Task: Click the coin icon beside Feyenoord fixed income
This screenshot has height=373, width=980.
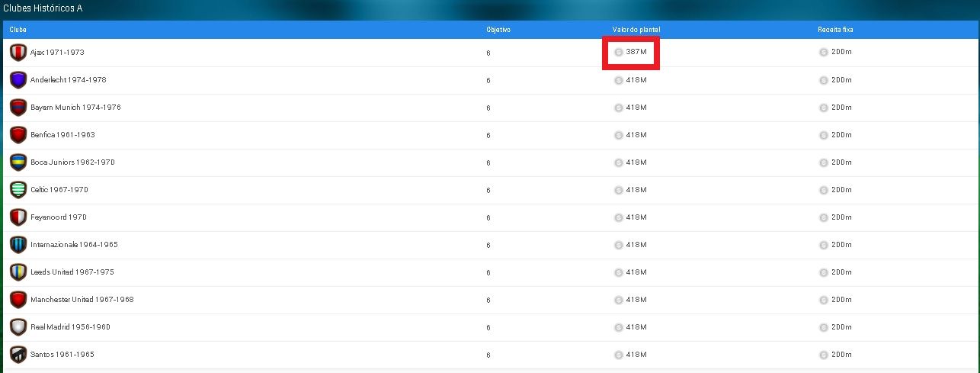Action: click(823, 217)
